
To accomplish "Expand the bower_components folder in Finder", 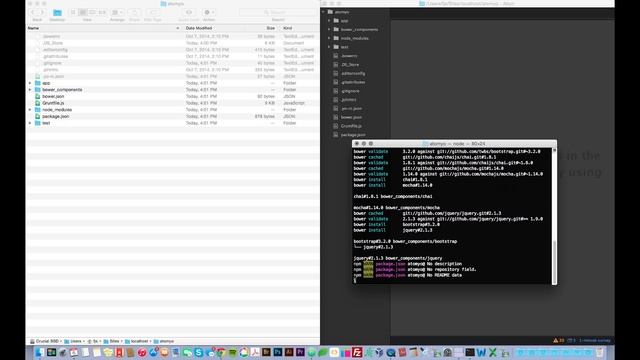I will 30,90.
